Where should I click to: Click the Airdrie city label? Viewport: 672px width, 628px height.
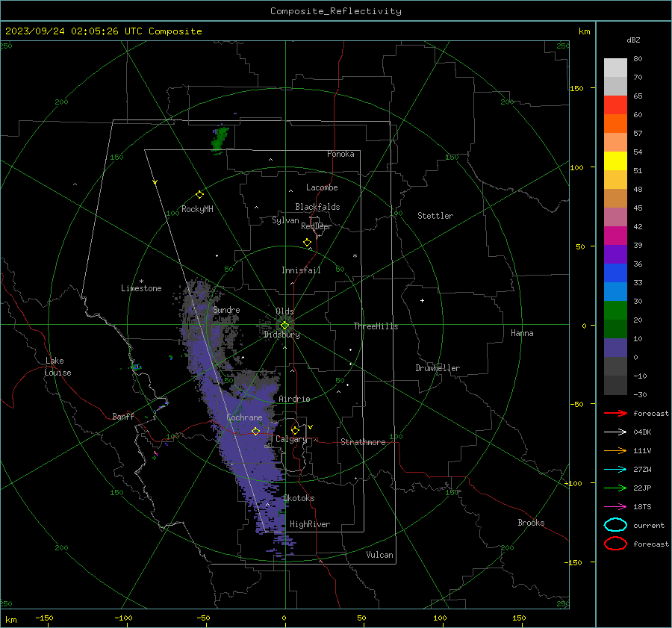click(294, 399)
